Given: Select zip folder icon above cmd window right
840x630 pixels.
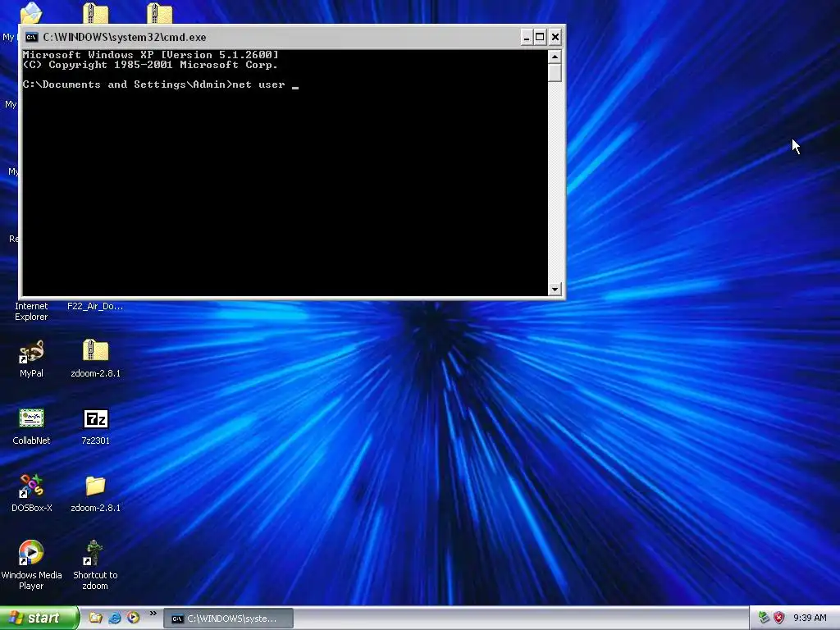Looking at the screenshot, I should (160, 13).
